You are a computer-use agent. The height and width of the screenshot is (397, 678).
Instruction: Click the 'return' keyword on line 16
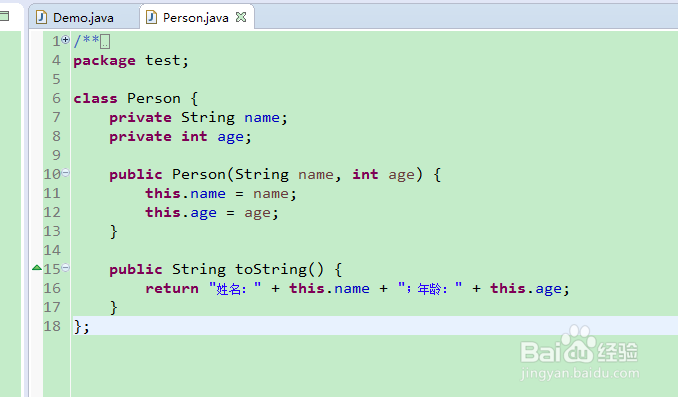pyautogui.click(x=172, y=288)
